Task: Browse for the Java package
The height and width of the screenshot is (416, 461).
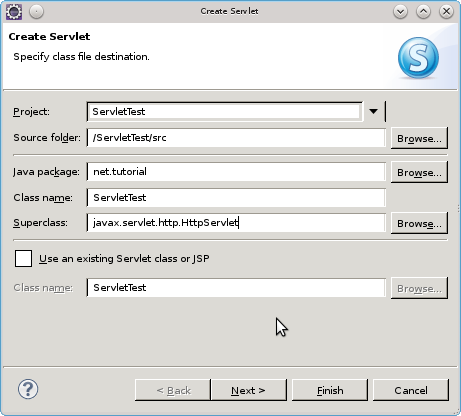Action: pos(419,172)
